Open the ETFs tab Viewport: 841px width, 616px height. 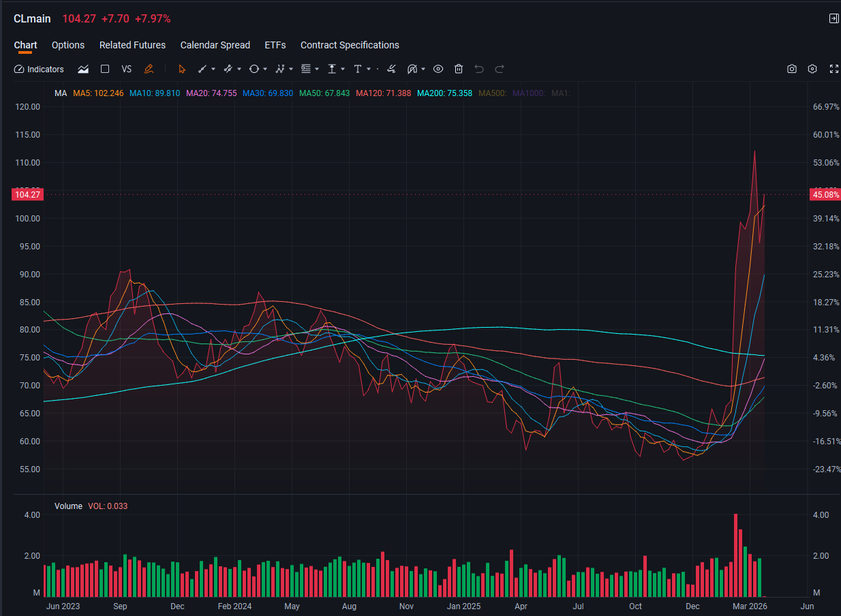pyautogui.click(x=275, y=45)
